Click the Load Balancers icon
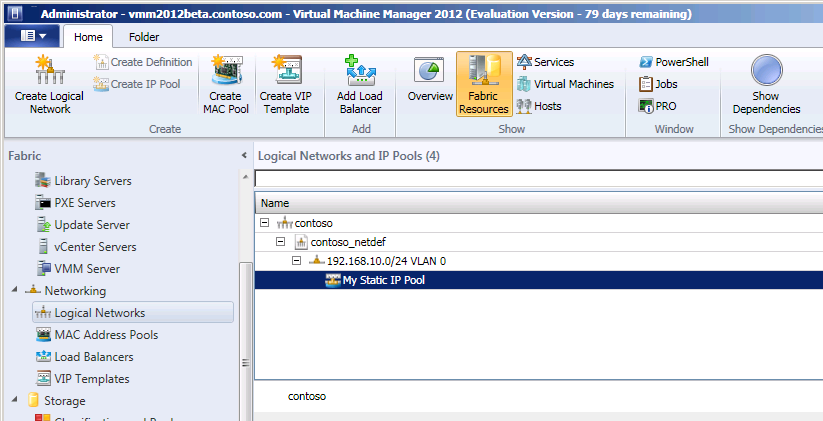 pos(43,356)
